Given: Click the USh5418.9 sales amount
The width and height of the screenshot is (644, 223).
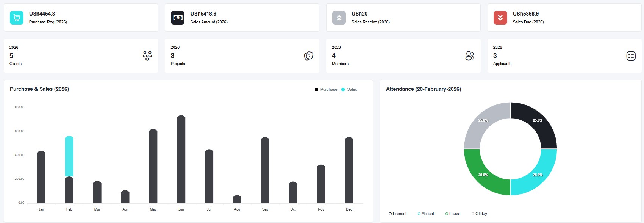Looking at the screenshot, I should [203, 14].
